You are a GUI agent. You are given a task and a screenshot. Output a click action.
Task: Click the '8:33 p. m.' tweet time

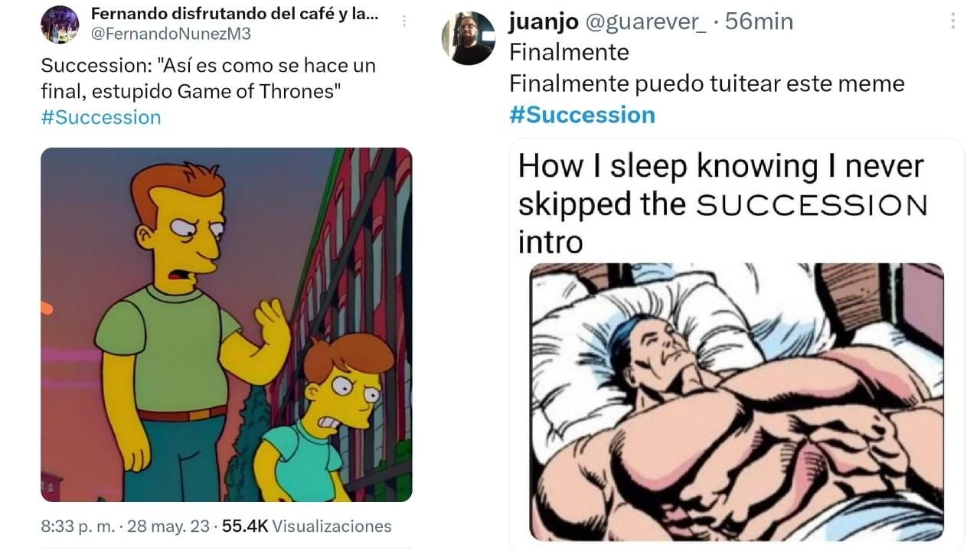click(77, 527)
